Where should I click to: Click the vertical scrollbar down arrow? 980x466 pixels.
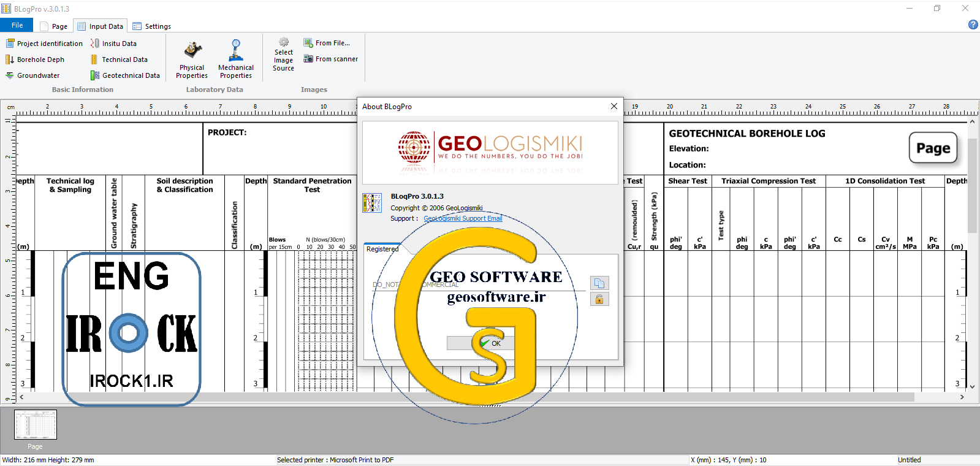pyautogui.click(x=972, y=387)
